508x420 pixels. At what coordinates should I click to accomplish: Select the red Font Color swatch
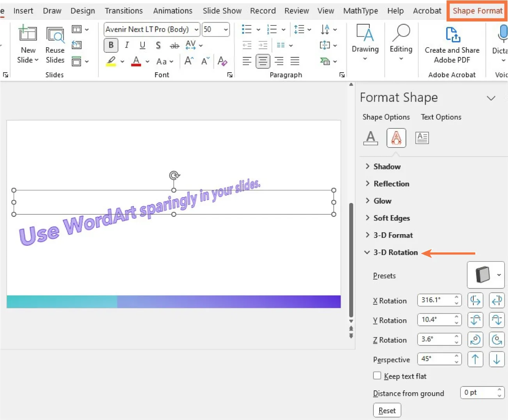(136, 61)
